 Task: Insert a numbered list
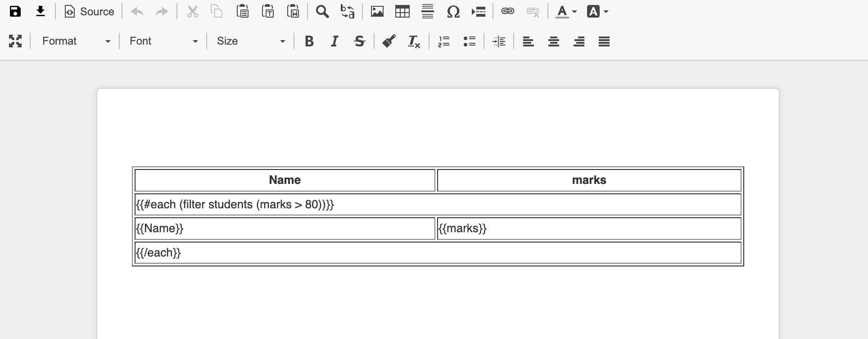444,41
